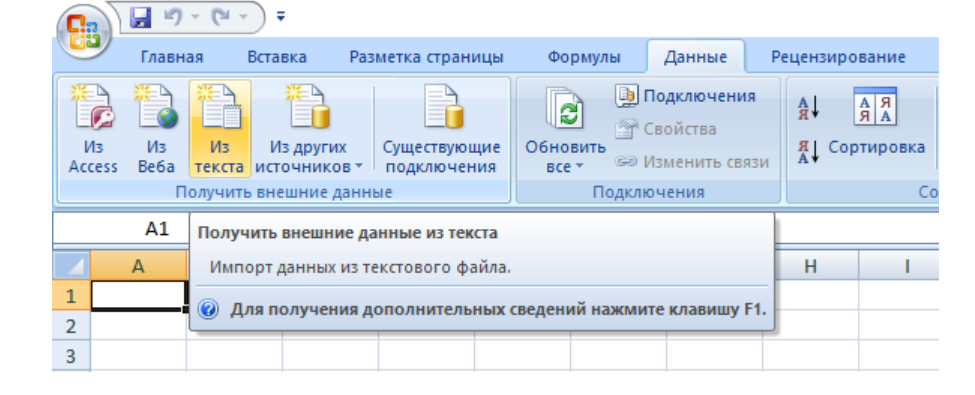Save the workbook using the floppy disk icon

tap(141, 17)
